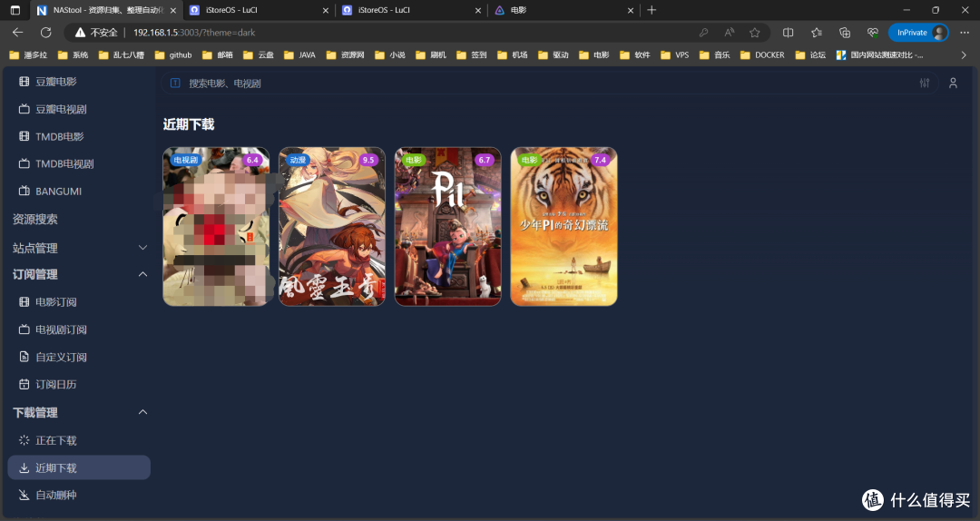The width and height of the screenshot is (980, 521).
Task: Toggle read aloud
Action: 730,33
